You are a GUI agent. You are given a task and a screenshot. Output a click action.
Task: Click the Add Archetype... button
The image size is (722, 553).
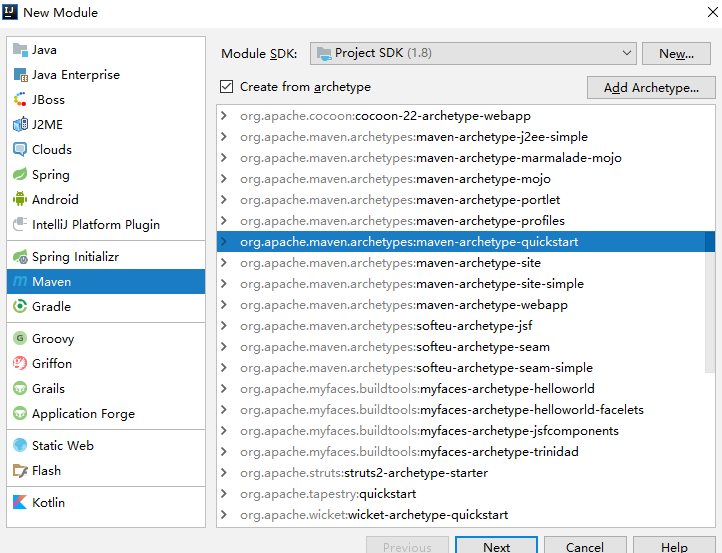coord(651,87)
